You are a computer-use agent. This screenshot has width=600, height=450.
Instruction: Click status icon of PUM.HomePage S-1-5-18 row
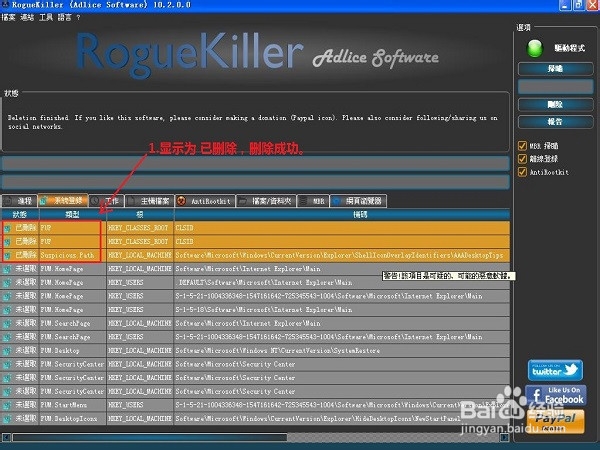(x=7, y=310)
